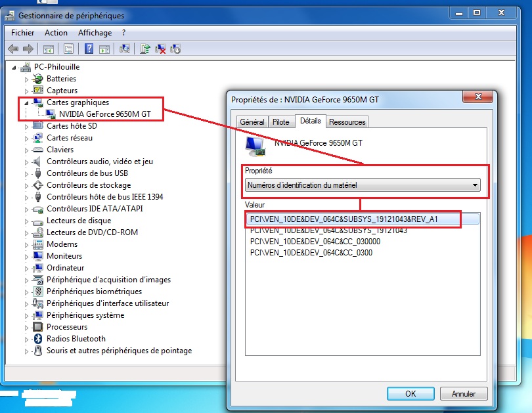Open the ? help menu

(x=123, y=33)
